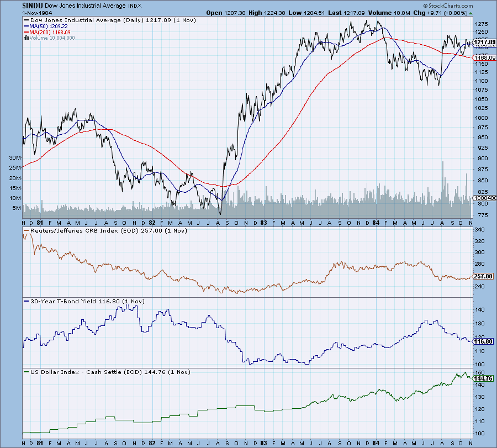Click the 144.76 Dollar Index value tag
The height and width of the screenshot is (448, 497).
click(483, 378)
